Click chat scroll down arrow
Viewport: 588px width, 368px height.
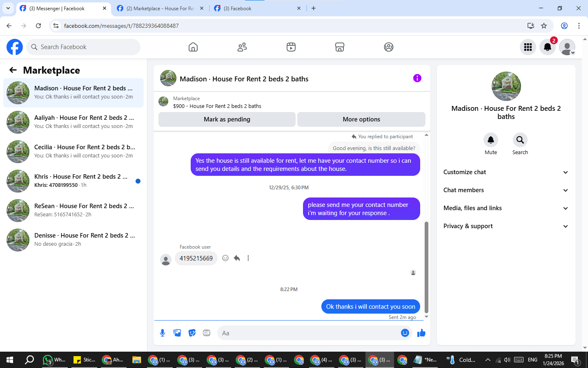[426, 317]
